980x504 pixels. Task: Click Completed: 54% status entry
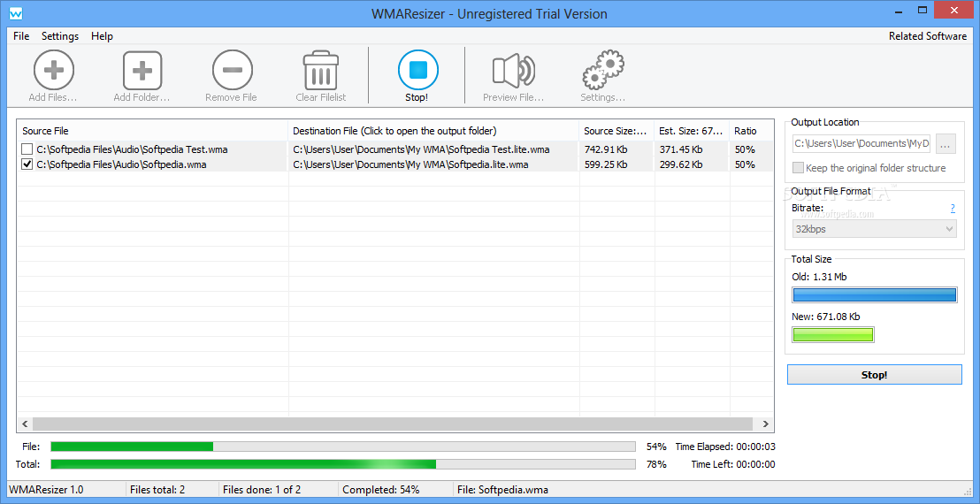click(380, 490)
